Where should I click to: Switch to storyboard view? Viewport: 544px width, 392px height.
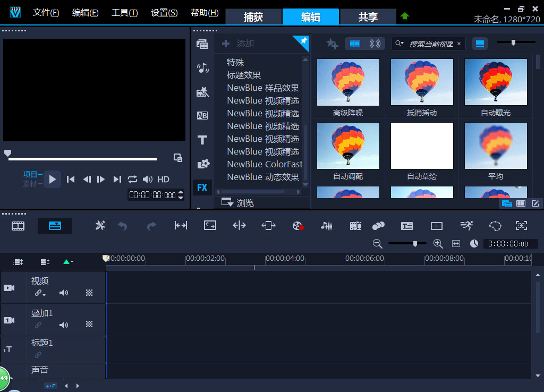pyautogui.click(x=19, y=226)
